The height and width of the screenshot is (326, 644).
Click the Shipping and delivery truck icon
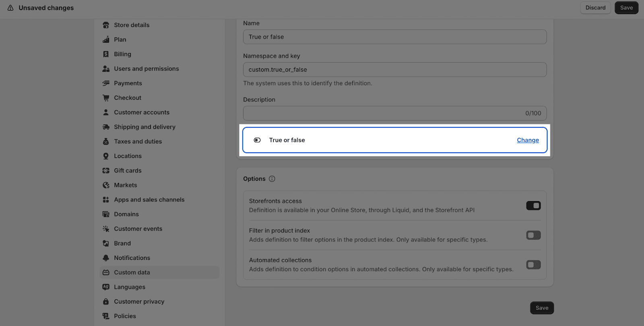coord(106,127)
